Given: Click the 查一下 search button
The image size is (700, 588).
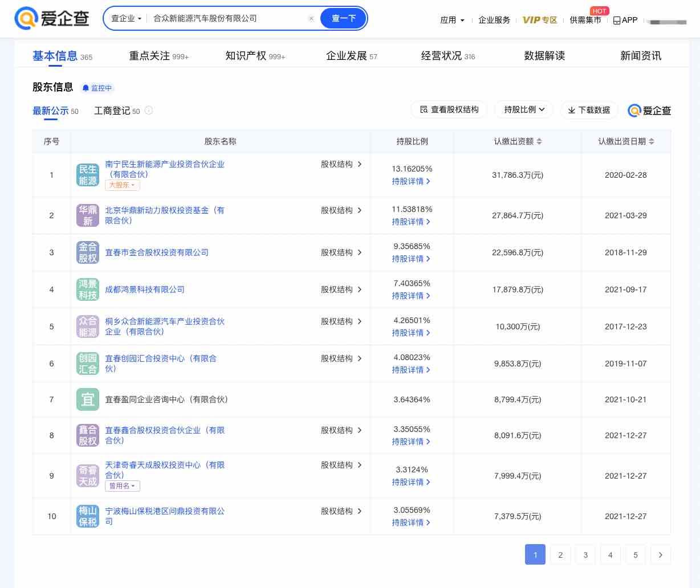Looking at the screenshot, I should (343, 18).
